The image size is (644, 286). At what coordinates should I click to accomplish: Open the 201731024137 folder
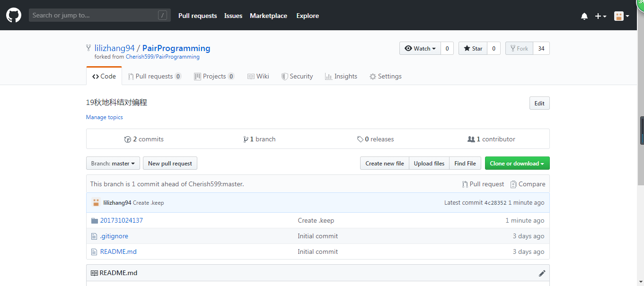point(122,220)
